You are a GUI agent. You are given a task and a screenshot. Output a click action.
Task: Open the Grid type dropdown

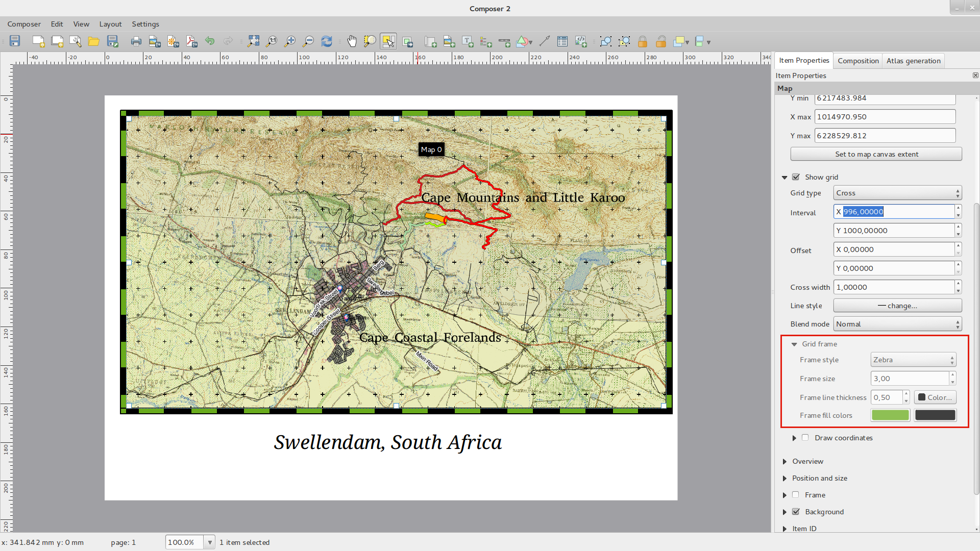897,193
